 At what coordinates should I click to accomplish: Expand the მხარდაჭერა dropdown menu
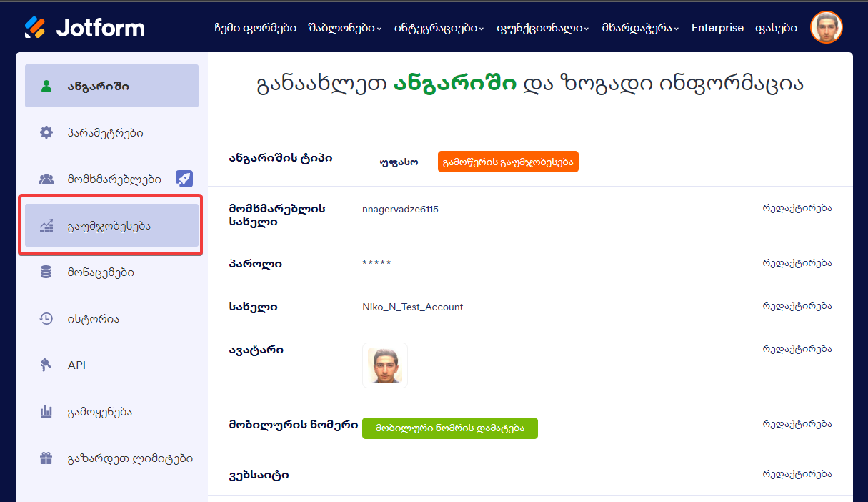coord(640,28)
